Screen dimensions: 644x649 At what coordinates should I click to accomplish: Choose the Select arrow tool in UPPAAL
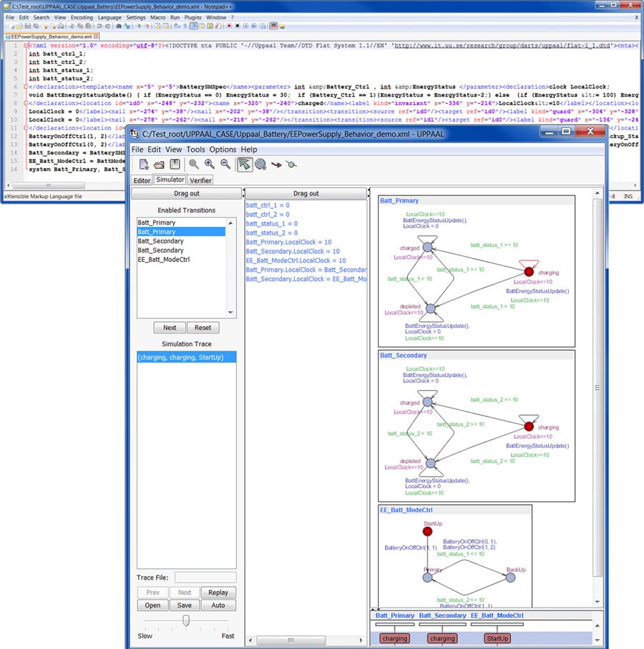click(245, 165)
